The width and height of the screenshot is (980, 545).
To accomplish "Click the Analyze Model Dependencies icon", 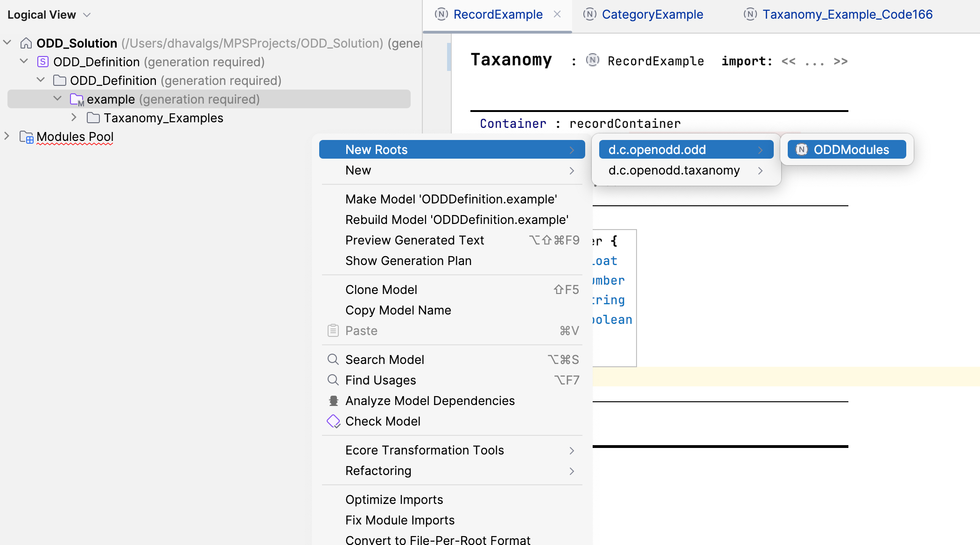I will [333, 401].
